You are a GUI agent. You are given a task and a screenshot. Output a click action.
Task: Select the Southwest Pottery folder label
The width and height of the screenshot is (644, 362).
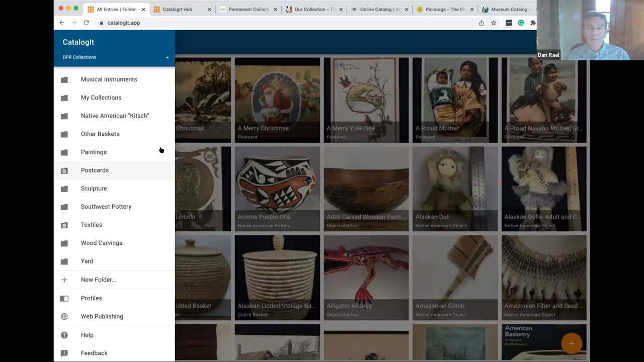pyautogui.click(x=106, y=207)
